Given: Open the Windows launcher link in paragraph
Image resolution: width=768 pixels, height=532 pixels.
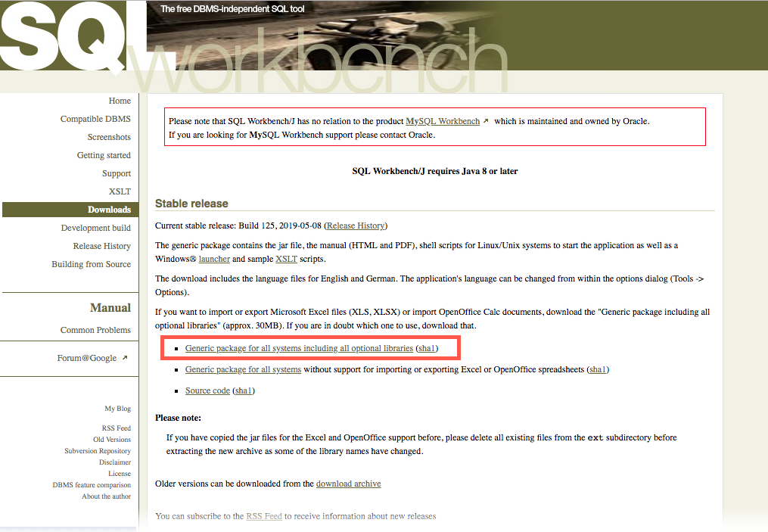Looking at the screenshot, I should [x=214, y=259].
